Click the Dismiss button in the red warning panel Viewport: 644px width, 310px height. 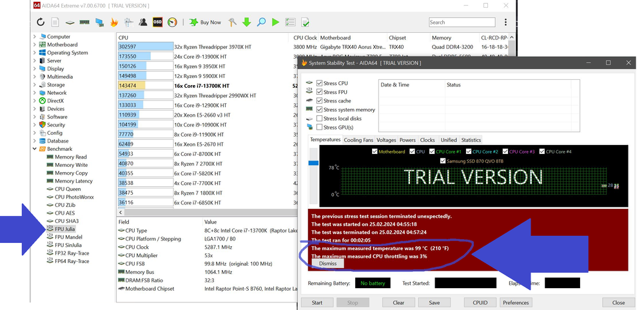click(x=327, y=264)
